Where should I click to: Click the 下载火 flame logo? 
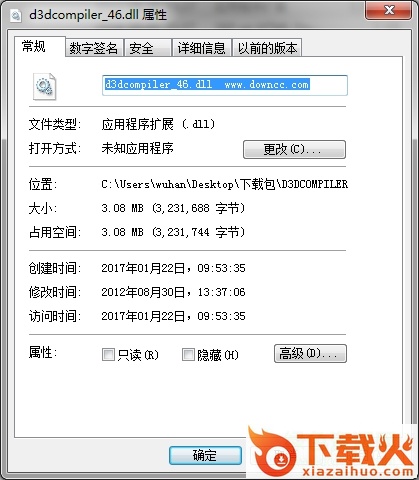272,450
